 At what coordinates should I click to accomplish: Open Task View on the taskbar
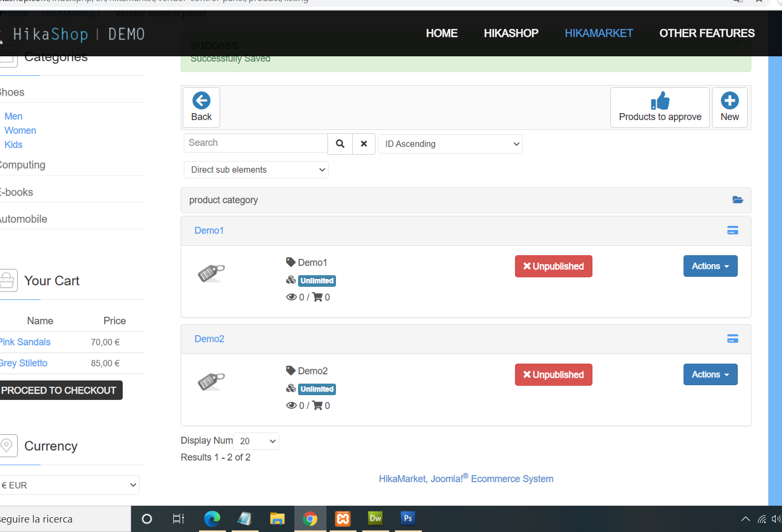[179, 519]
